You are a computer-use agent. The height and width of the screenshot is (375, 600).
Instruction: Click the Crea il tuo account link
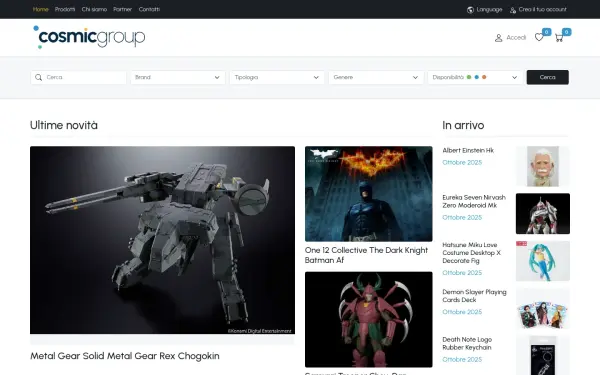pyautogui.click(x=538, y=10)
